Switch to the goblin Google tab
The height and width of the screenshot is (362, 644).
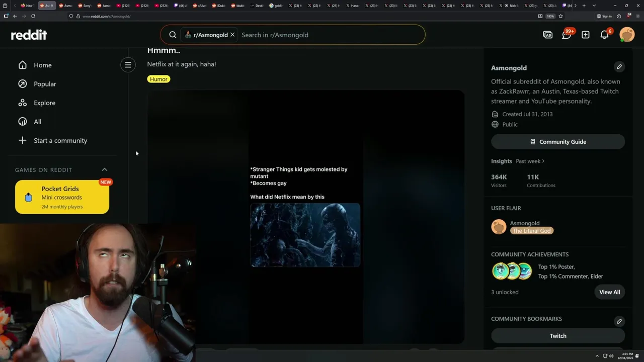tap(276, 6)
